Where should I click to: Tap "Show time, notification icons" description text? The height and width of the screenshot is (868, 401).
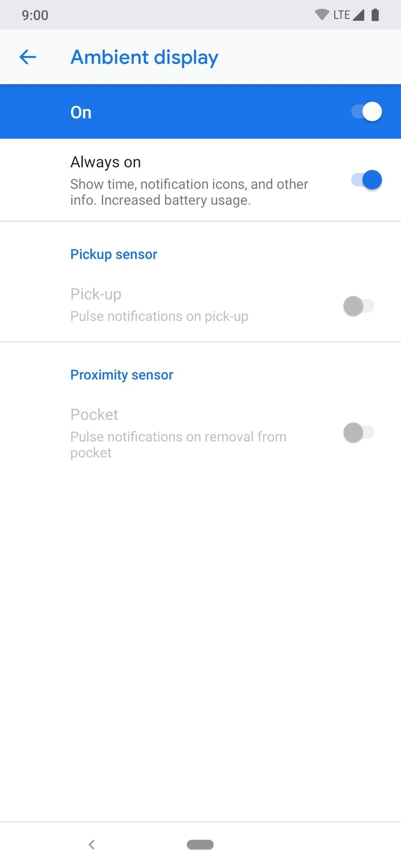point(189,192)
